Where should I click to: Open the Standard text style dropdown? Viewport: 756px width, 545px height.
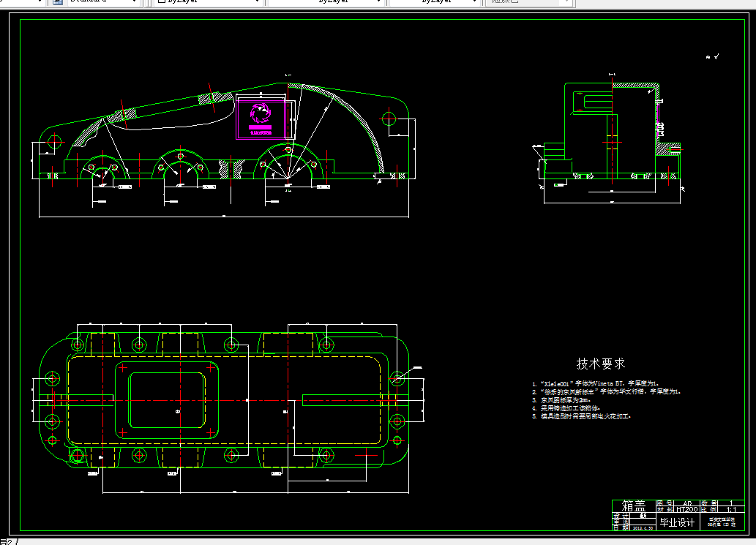point(102,2)
